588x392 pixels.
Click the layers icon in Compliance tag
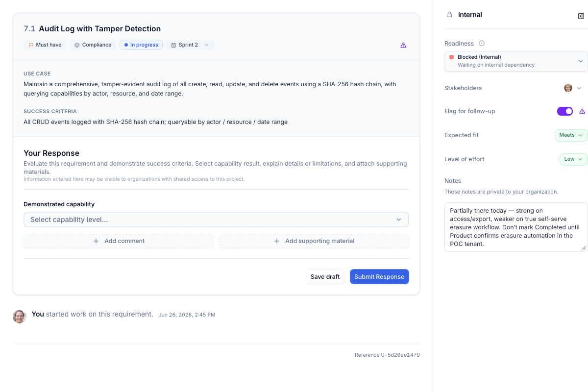(77, 45)
